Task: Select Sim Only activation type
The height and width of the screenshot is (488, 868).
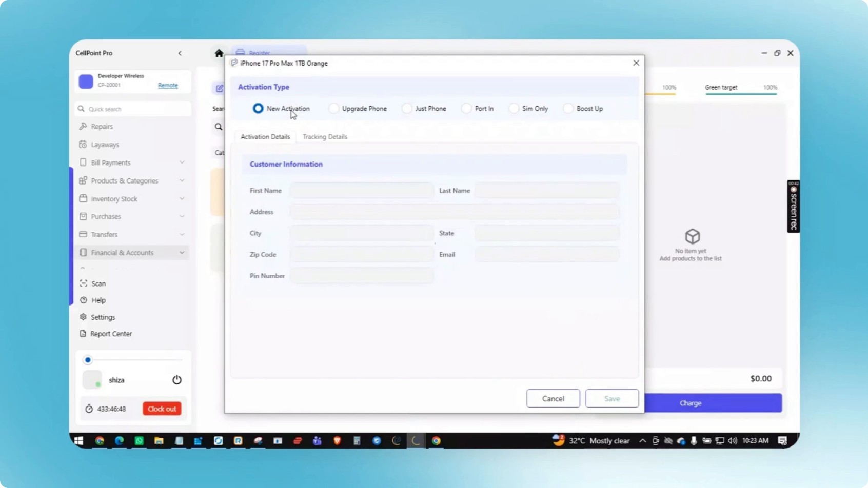Action: coord(514,109)
